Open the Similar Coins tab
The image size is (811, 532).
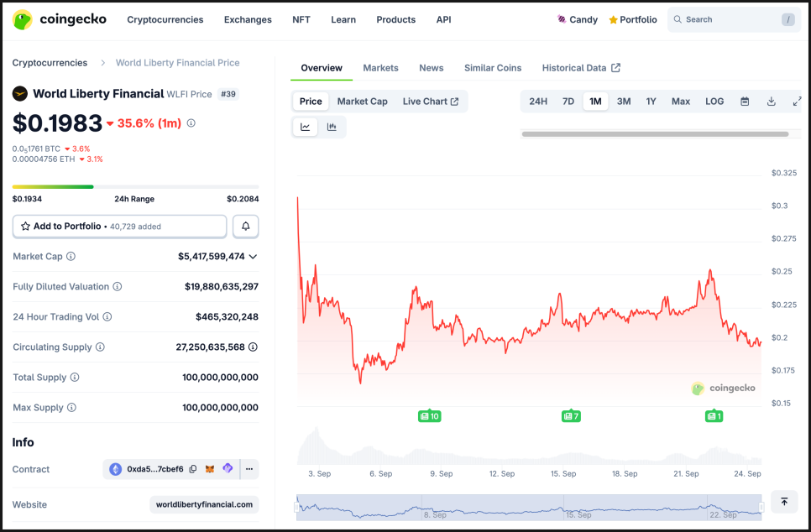(493, 68)
